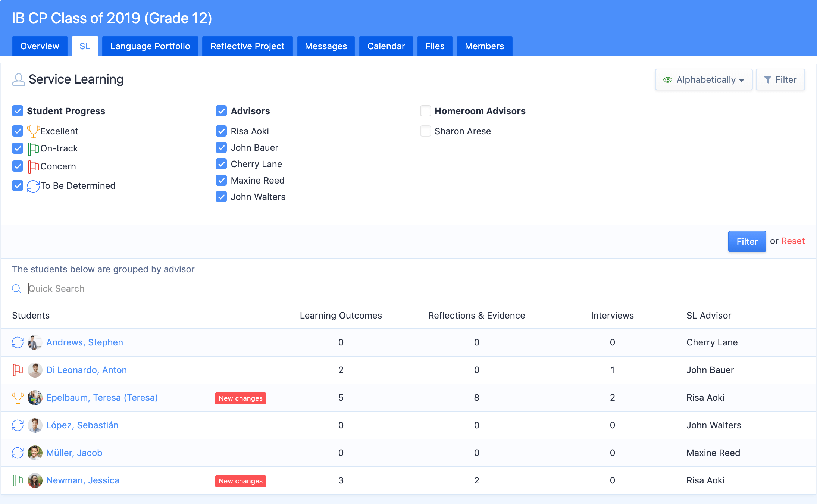Open Epelbaum, Teresa student link
Image resolution: width=817 pixels, height=504 pixels.
coord(102,398)
